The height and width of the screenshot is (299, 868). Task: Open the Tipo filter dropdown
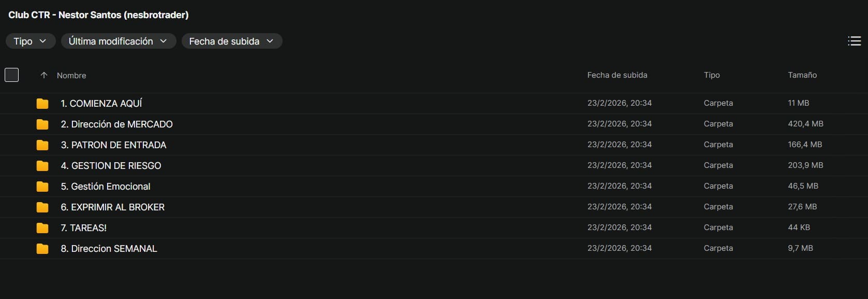[x=30, y=41]
